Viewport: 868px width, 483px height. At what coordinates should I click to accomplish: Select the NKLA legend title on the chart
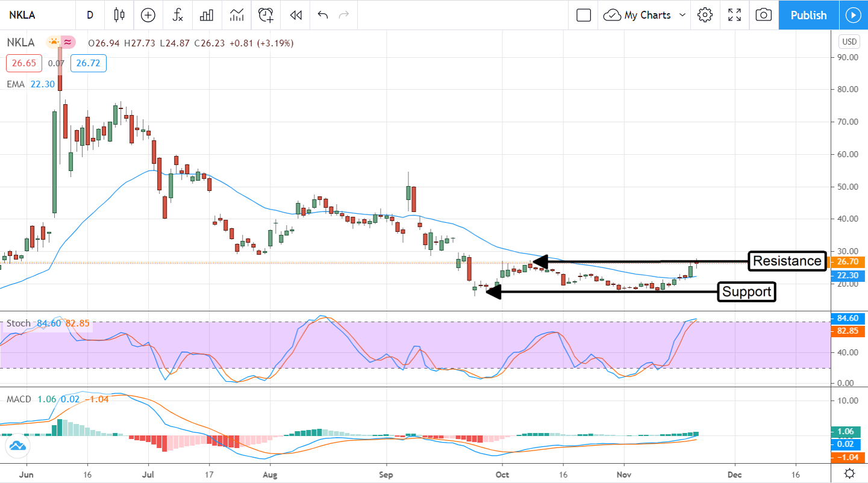(x=20, y=43)
